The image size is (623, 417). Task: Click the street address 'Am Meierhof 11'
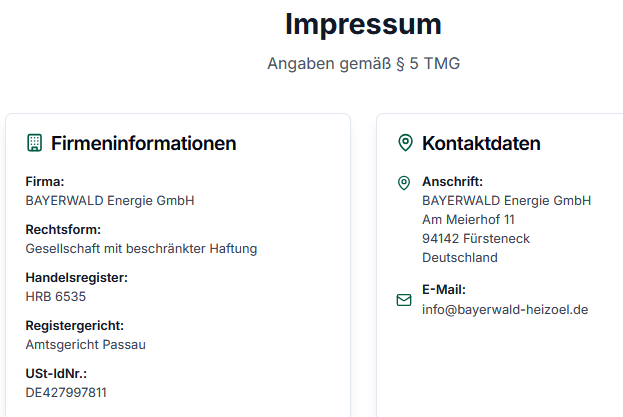pos(469,219)
